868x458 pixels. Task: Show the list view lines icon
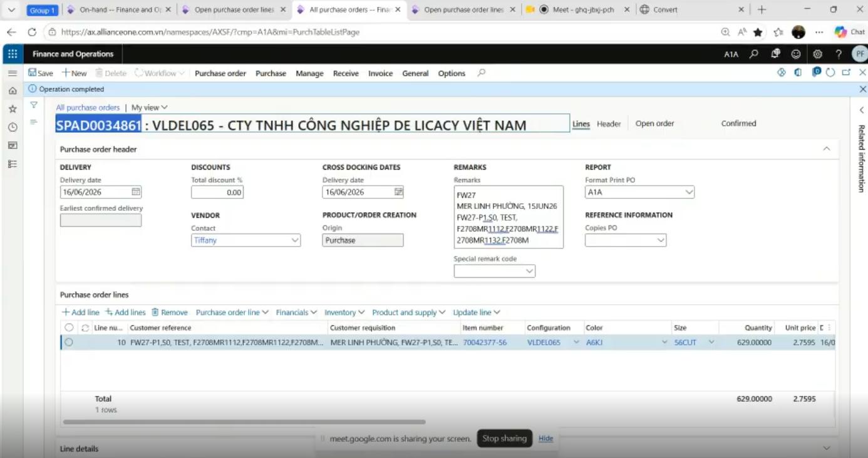[34, 122]
